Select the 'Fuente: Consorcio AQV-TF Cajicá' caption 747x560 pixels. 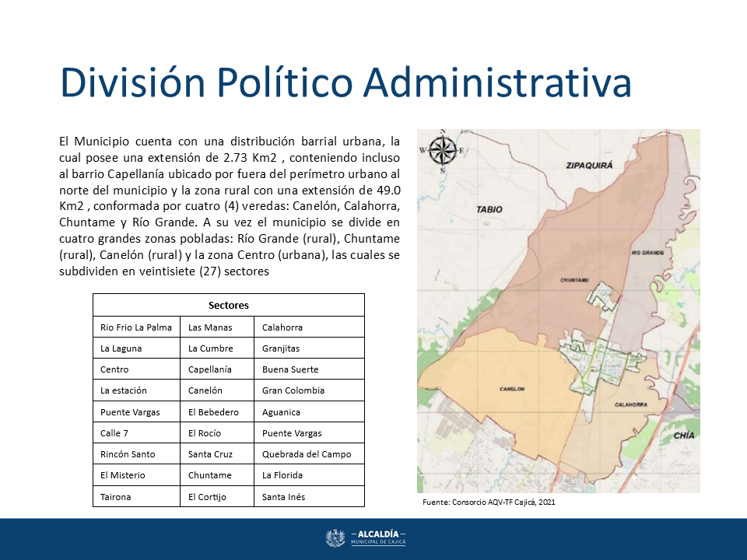click(489, 503)
